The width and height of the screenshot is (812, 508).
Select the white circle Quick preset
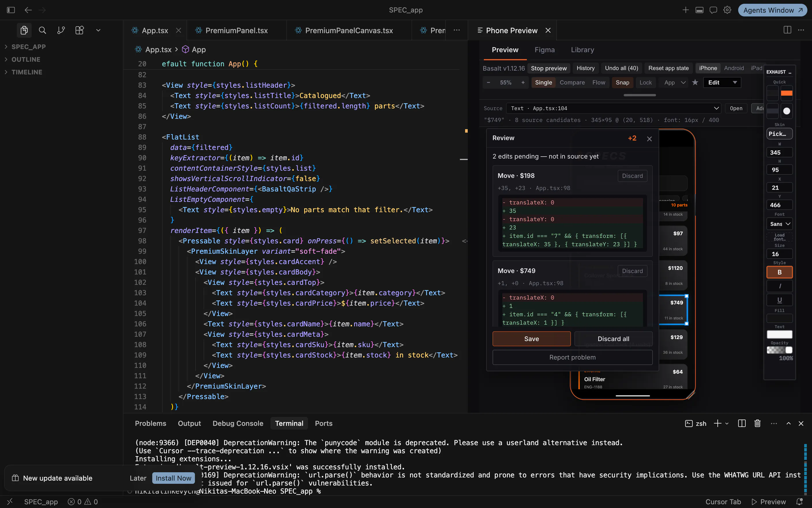pos(786,111)
